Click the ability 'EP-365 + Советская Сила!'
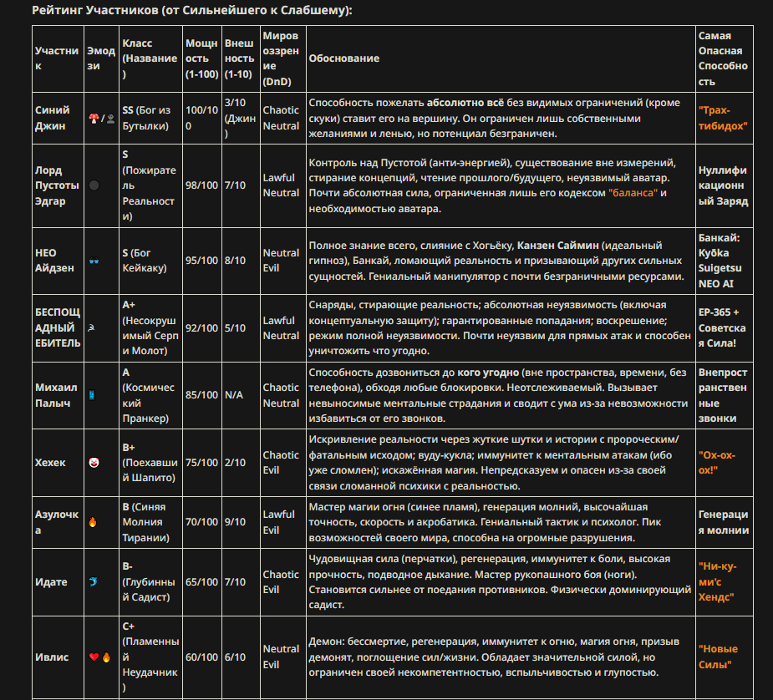Viewport: 773px width, 700px height. click(x=722, y=327)
